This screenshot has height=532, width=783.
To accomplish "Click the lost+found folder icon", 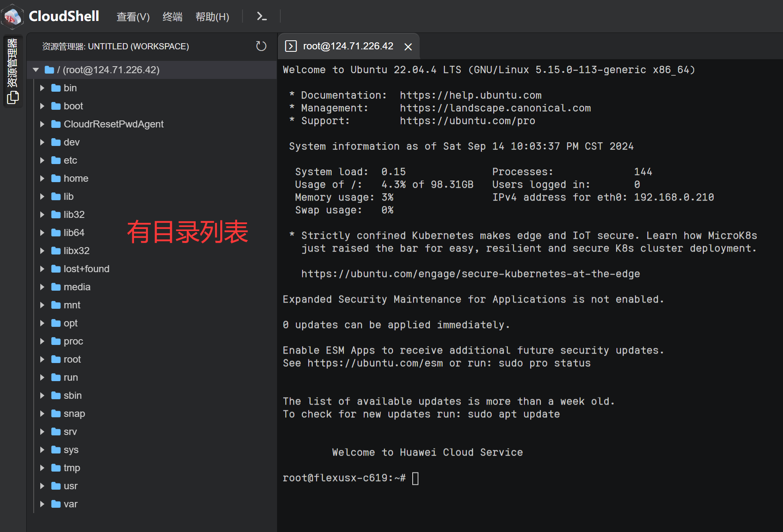I will pyautogui.click(x=56, y=269).
